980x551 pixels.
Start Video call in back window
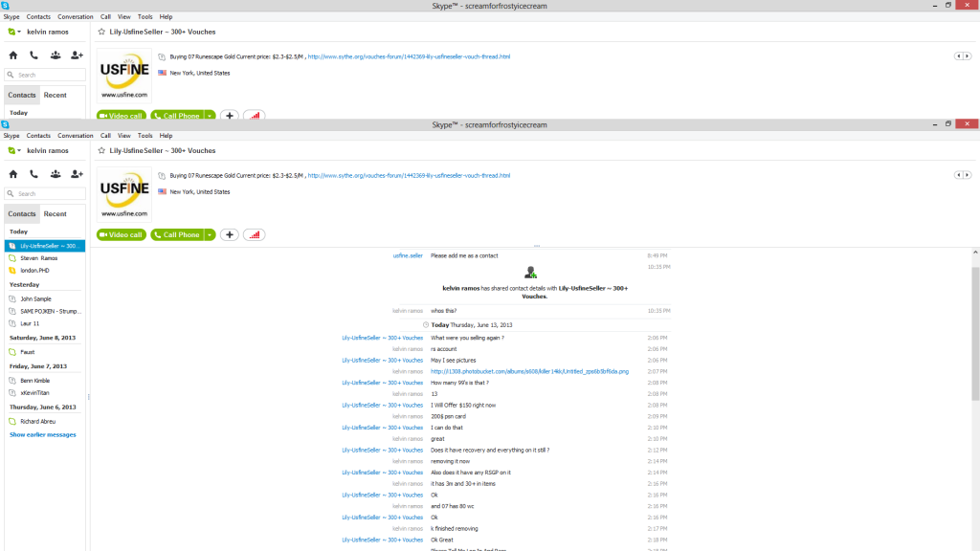pos(122,116)
